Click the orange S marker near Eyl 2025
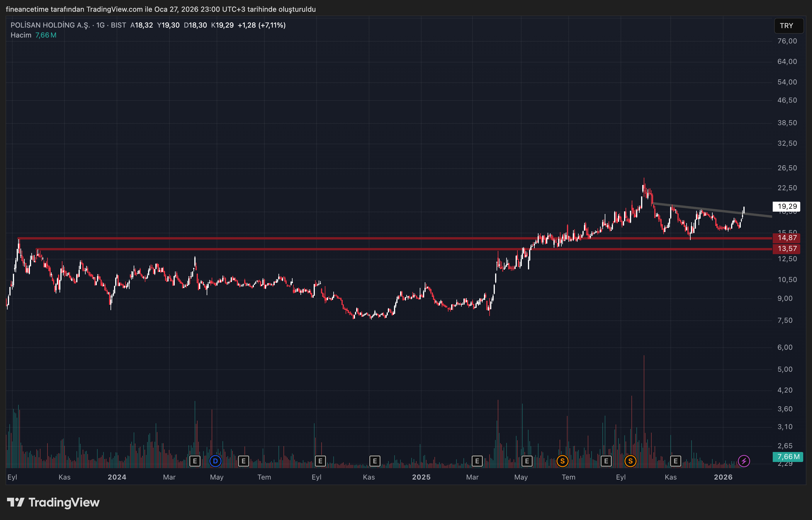Image resolution: width=812 pixels, height=520 pixels. [x=631, y=461]
